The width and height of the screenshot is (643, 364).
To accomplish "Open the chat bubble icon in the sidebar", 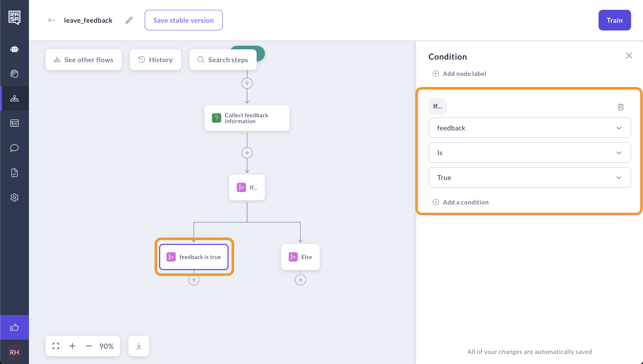I will [14, 148].
